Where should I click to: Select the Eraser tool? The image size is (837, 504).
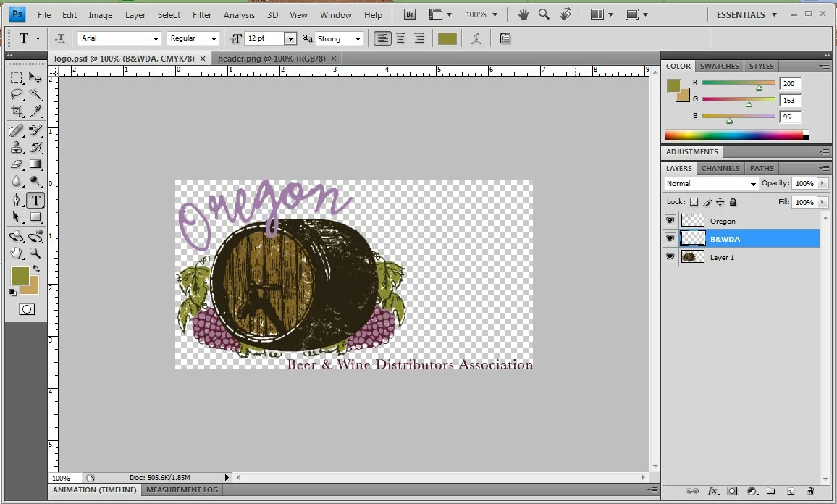click(17, 164)
